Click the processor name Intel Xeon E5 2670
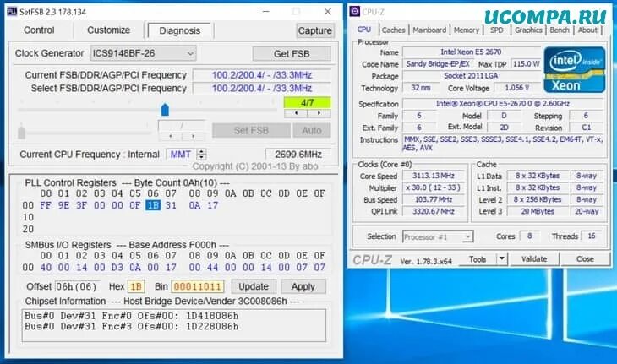The height and width of the screenshot is (364, 617). pyautogui.click(x=471, y=52)
